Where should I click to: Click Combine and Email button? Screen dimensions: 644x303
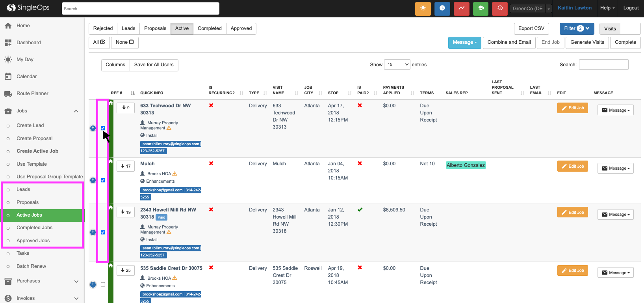pos(509,43)
